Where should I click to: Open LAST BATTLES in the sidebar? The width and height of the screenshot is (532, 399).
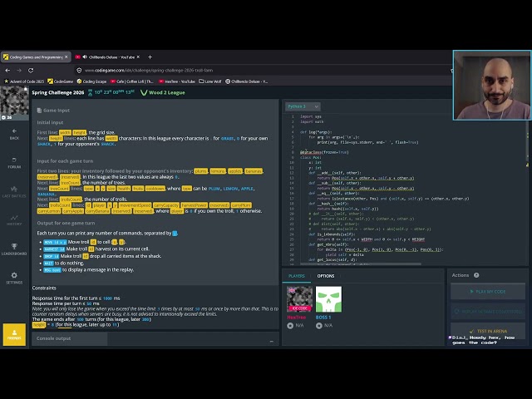[14, 192]
